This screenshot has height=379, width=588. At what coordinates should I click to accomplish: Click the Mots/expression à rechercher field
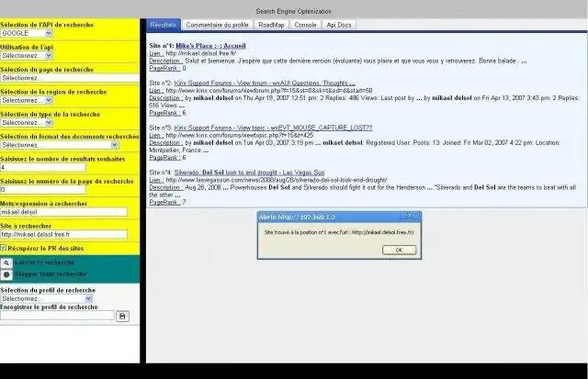coord(63,212)
